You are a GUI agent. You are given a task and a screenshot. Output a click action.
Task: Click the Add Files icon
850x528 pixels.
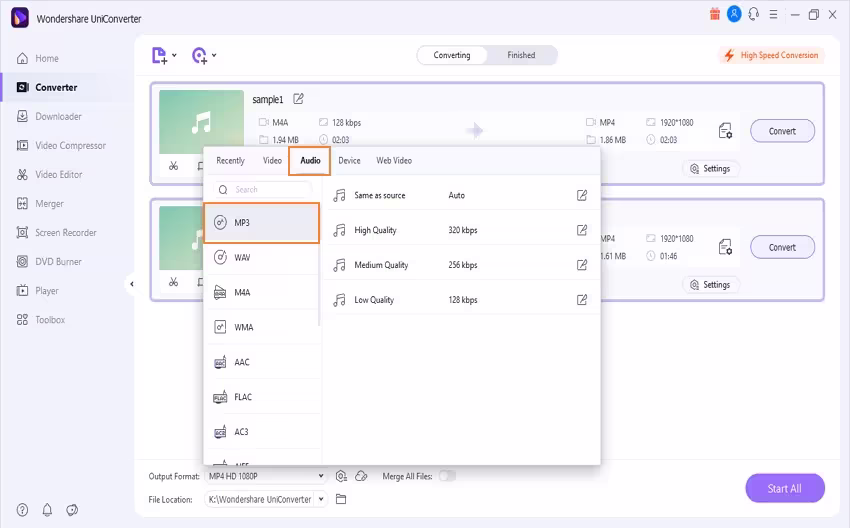tap(159, 55)
